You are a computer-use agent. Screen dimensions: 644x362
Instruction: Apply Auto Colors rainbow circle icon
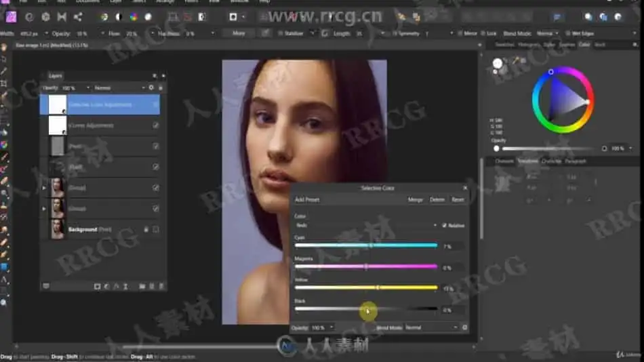click(x=134, y=17)
